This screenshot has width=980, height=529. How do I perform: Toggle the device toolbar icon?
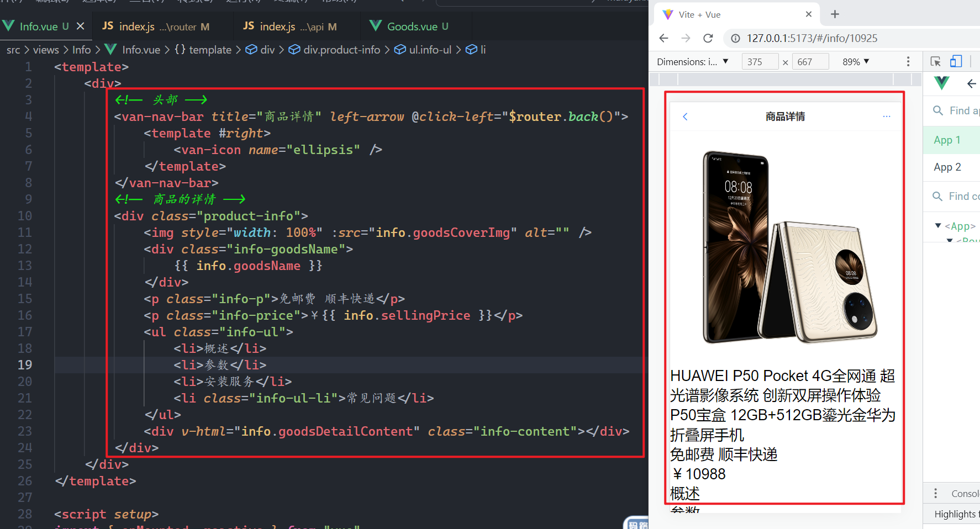coord(956,62)
